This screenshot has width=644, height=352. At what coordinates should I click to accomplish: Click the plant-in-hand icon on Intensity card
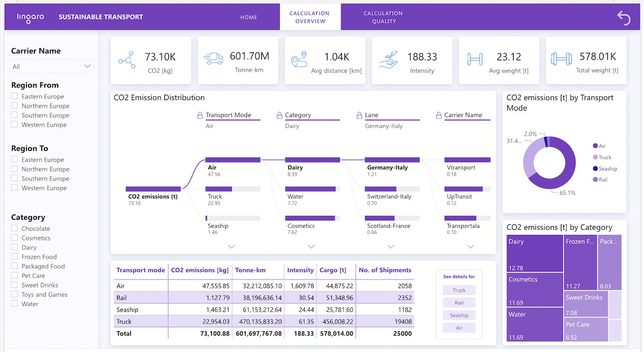[388, 59]
